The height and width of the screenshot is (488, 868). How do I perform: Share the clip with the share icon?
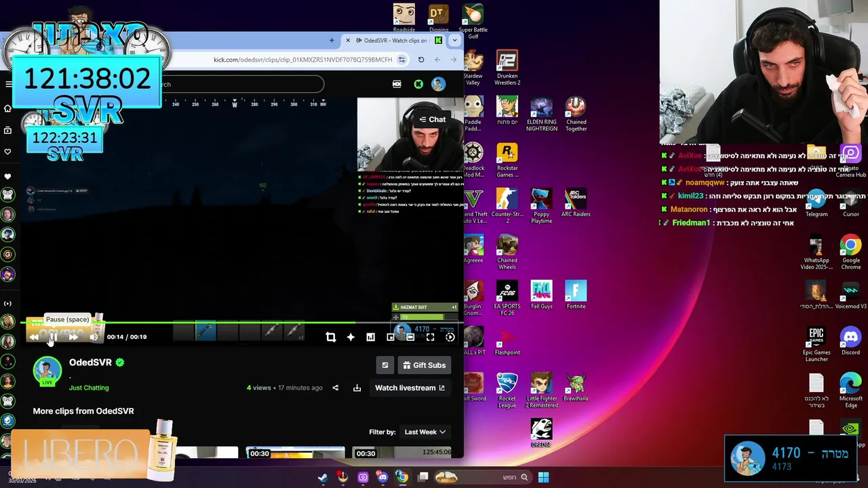tap(335, 388)
